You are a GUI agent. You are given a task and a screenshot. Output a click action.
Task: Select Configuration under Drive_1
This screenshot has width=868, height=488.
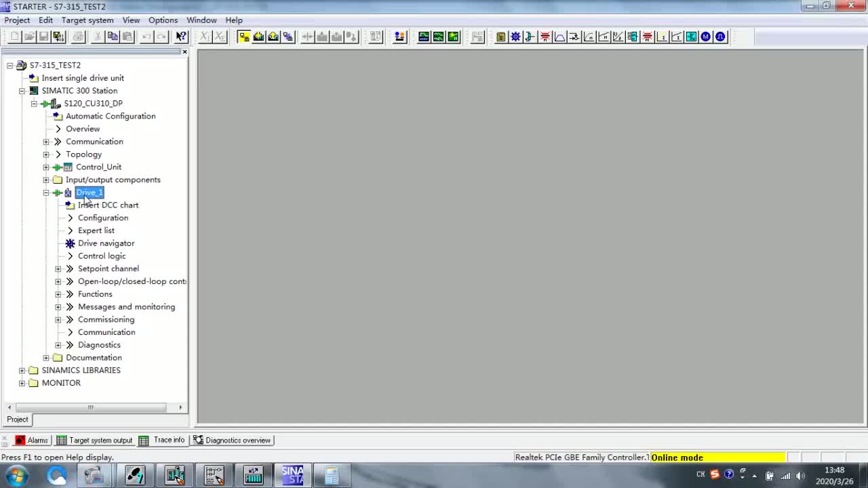click(102, 218)
